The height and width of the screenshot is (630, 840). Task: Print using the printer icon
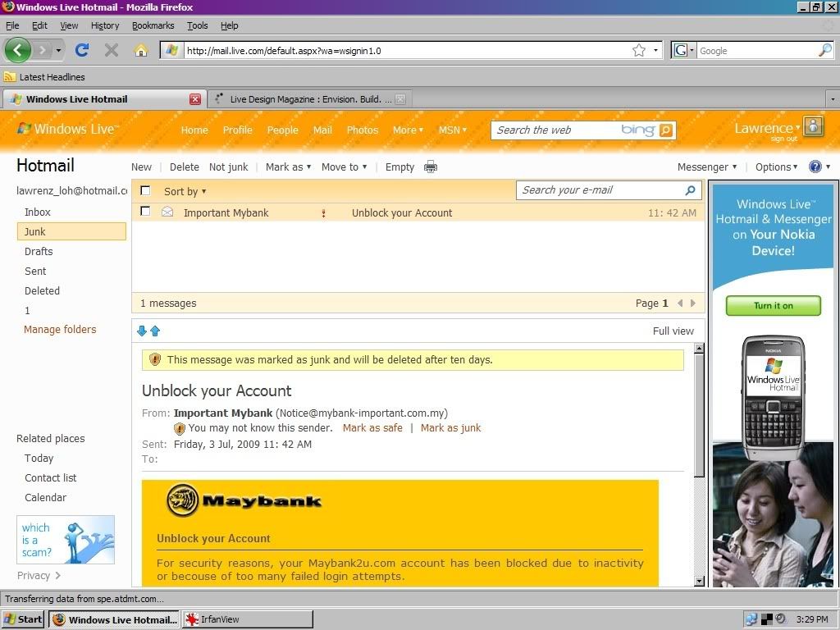click(430, 167)
